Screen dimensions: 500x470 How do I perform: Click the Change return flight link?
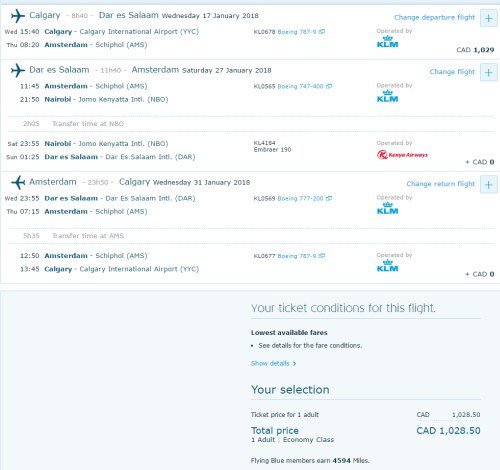pos(440,184)
